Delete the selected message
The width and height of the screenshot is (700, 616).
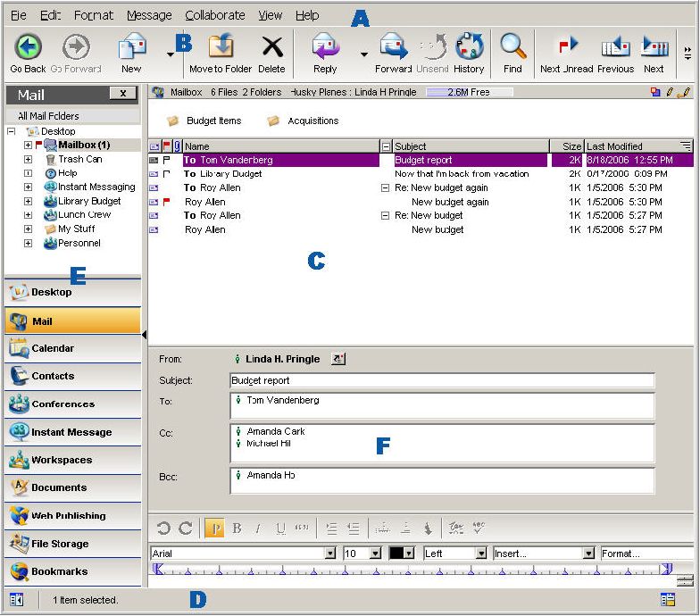pyautogui.click(x=271, y=47)
